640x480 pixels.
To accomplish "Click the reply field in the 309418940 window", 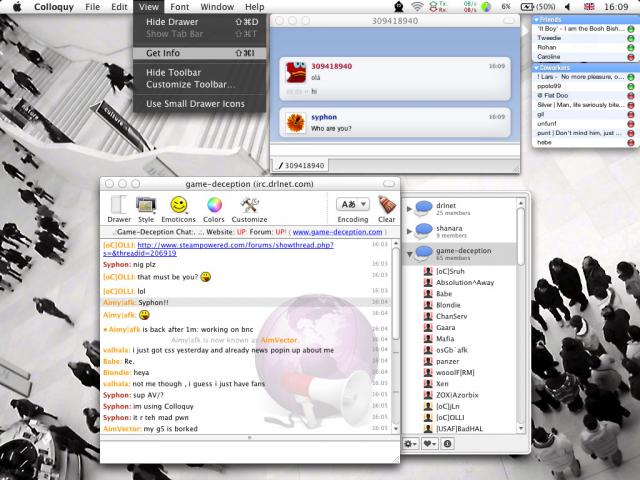I will tap(395, 150).
